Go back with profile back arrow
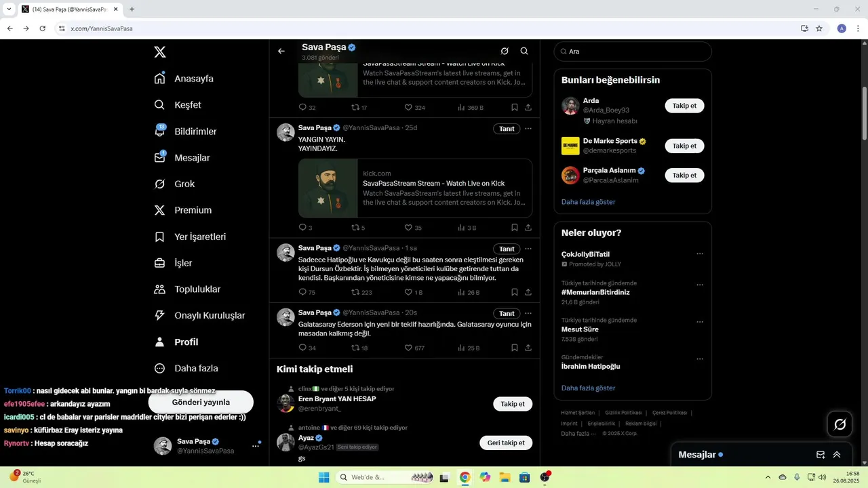Screen dimensions: 868x488 (281, 51)
